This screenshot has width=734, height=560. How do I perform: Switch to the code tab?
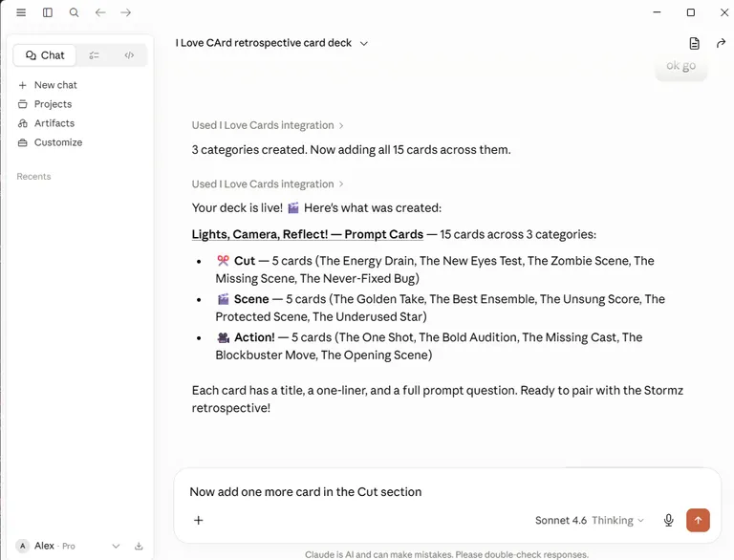pos(129,55)
